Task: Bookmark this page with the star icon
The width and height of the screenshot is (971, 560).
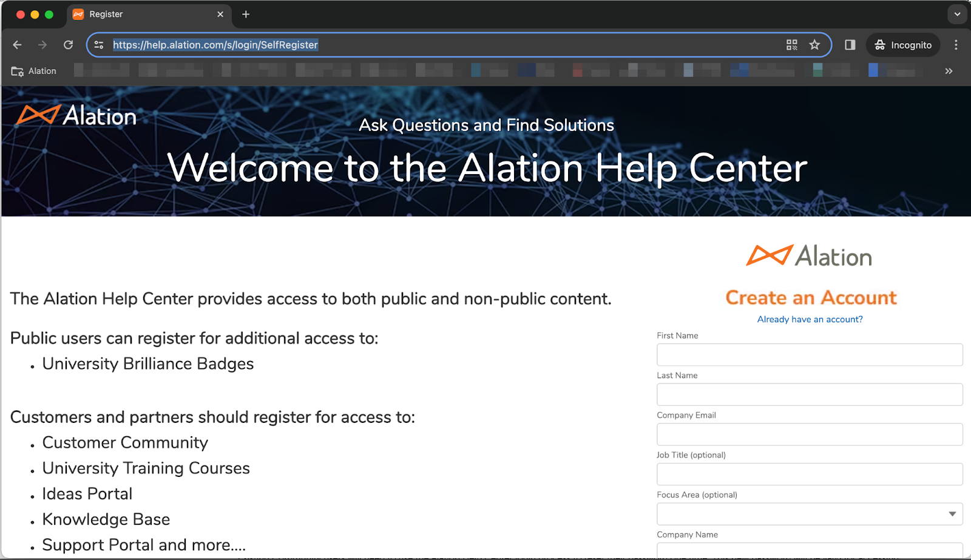Action: [814, 45]
